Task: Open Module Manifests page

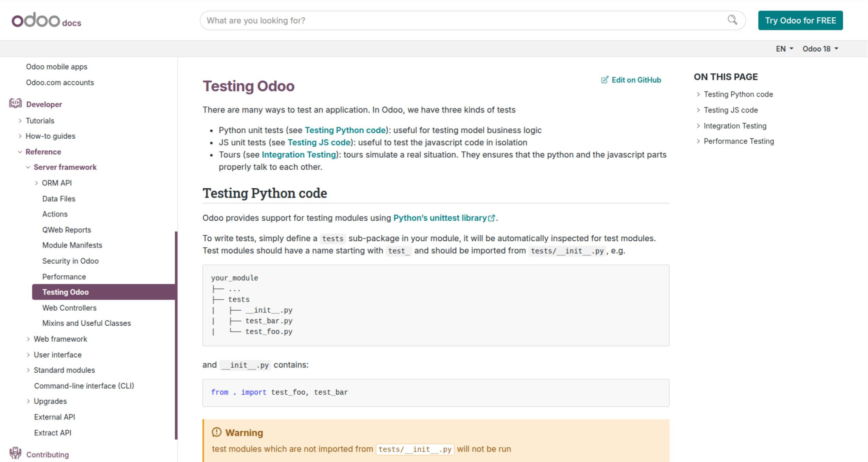Action: pos(72,245)
